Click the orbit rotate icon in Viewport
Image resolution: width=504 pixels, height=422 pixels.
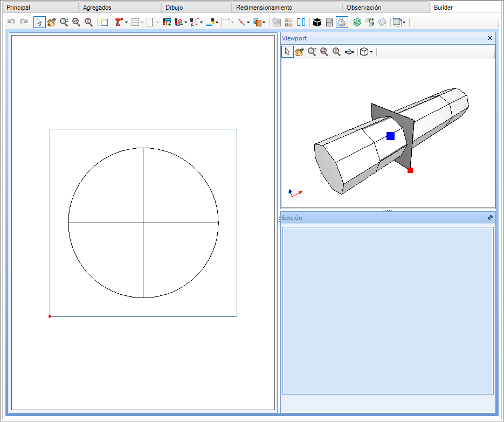coord(349,52)
